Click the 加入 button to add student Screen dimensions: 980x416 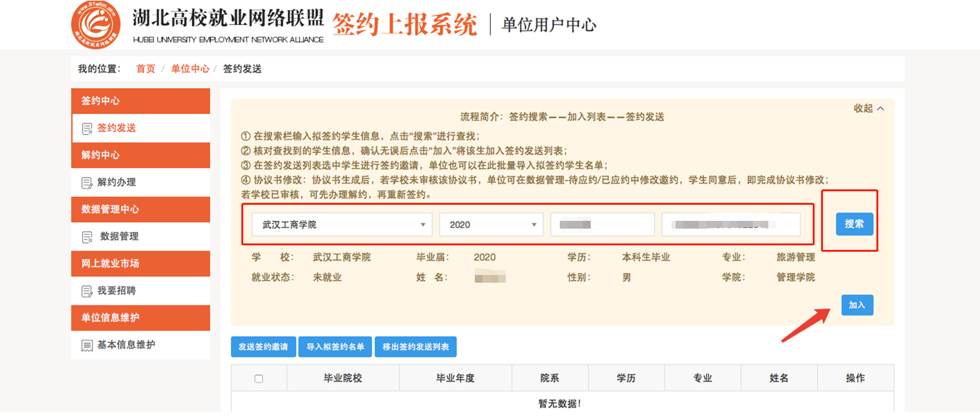[x=856, y=305]
